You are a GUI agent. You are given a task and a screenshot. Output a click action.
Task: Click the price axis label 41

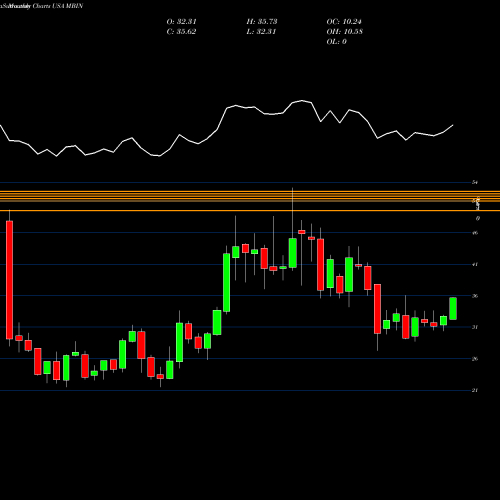[475, 264]
